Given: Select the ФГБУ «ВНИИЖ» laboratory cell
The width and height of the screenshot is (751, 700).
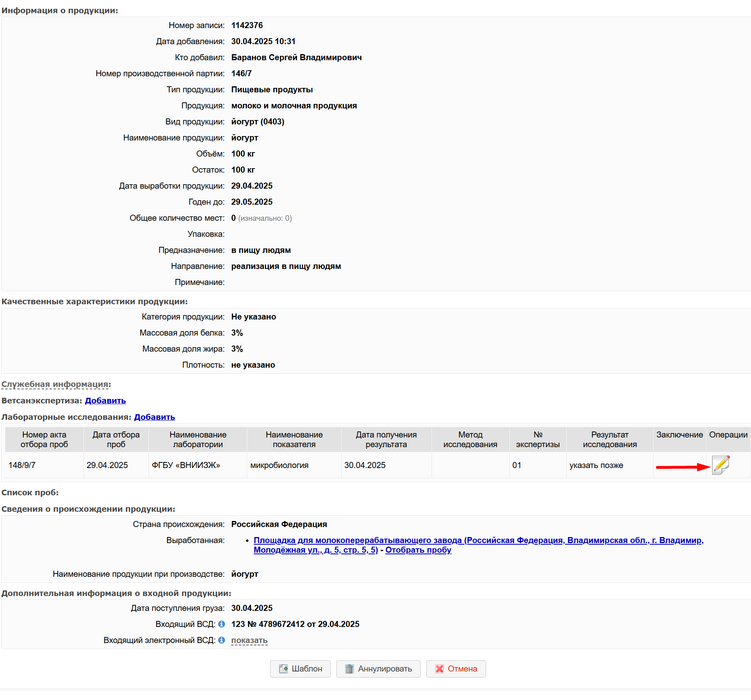Looking at the screenshot, I should pos(186,465).
